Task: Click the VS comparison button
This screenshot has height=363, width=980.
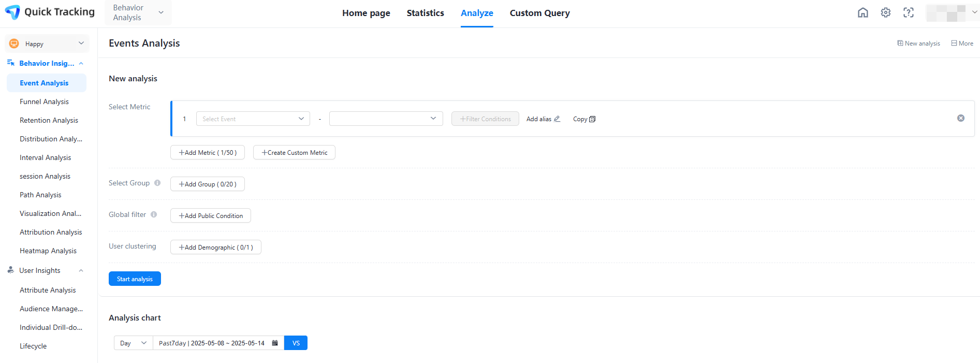Action: click(296, 343)
